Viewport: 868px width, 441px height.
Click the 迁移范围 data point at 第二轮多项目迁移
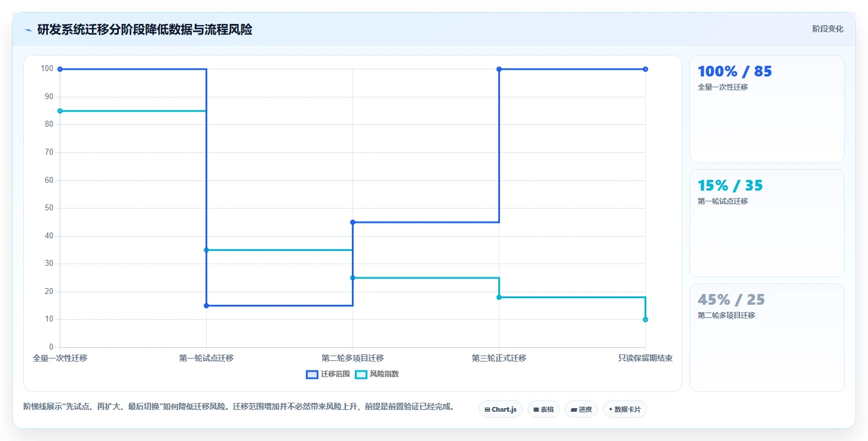[352, 222]
